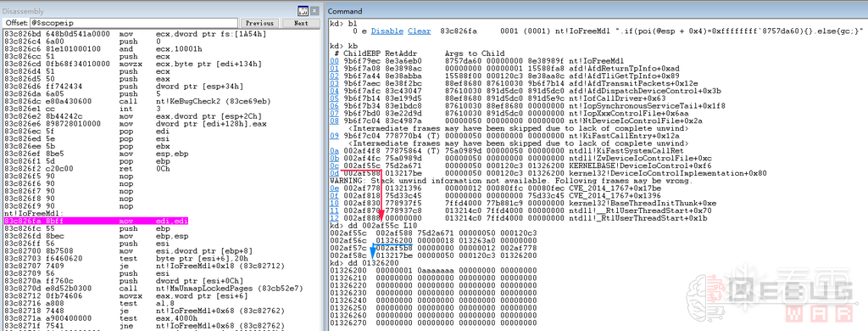Open stack frame 0b ntdll!ZwDeviceIoControlFile link
This screenshot has width=868, height=331.
[x=334, y=158]
